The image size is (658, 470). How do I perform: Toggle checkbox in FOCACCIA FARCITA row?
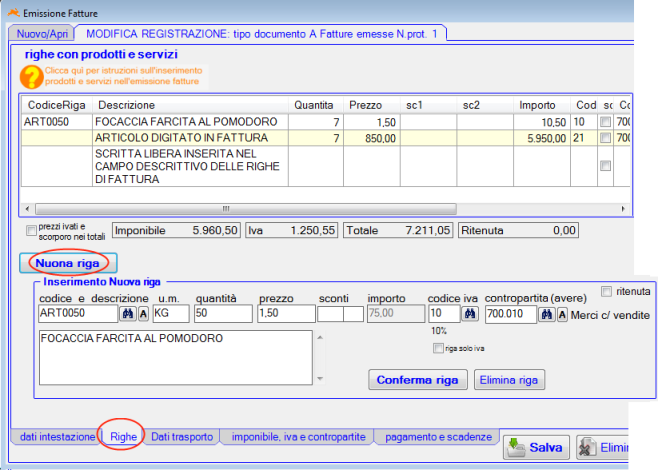click(x=605, y=122)
